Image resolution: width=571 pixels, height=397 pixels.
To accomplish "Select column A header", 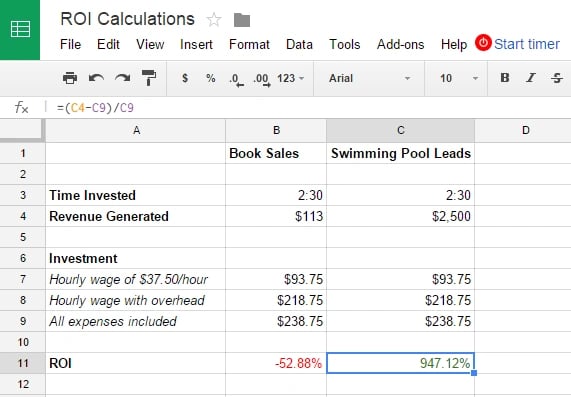I will tap(136, 130).
